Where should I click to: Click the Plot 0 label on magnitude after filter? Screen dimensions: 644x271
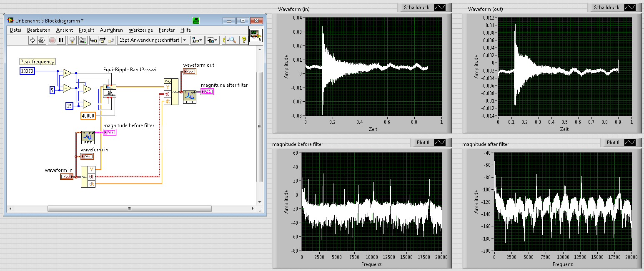(x=613, y=142)
